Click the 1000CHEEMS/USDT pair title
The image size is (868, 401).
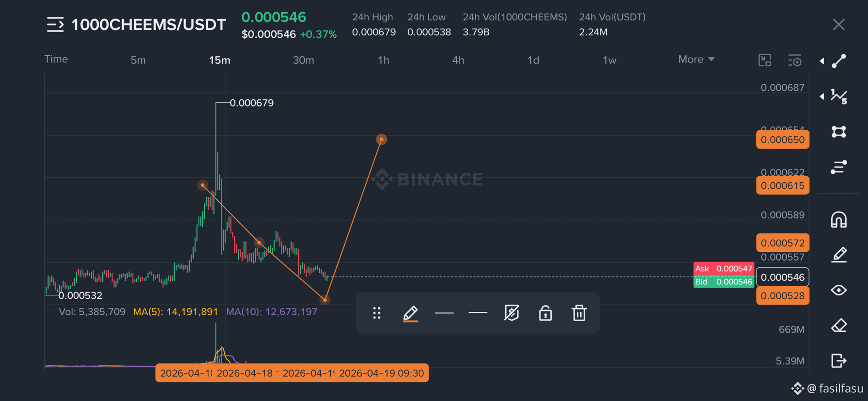pos(149,25)
